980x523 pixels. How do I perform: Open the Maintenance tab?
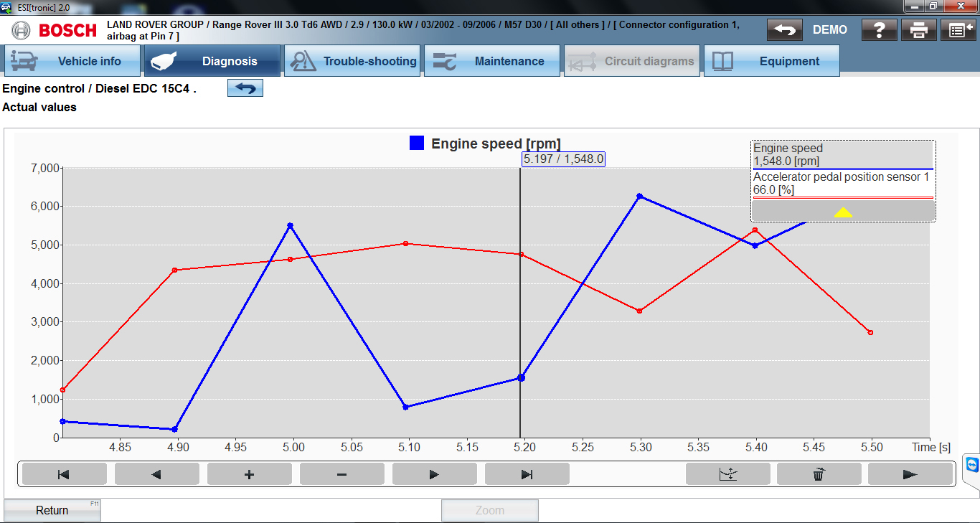(492, 62)
